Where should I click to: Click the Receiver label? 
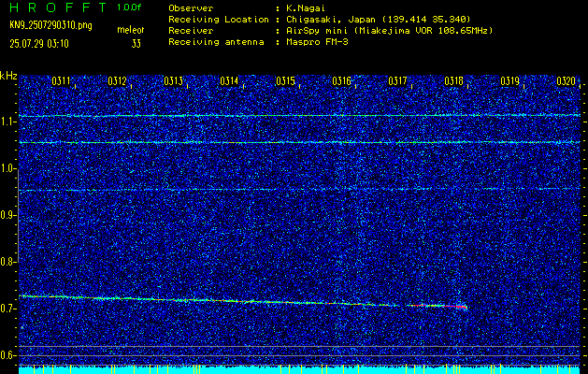point(191,31)
